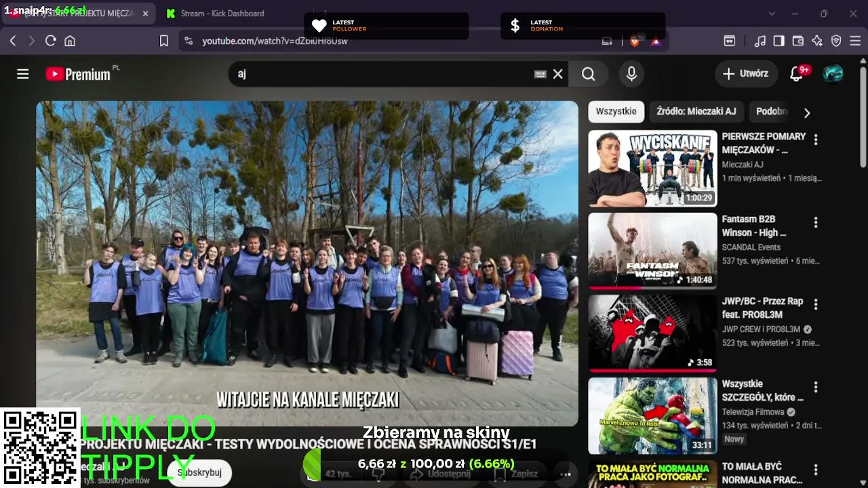868x488 pixels.
Task: Open options menu for PIERWSZE POMIARY video
Action: (x=816, y=140)
